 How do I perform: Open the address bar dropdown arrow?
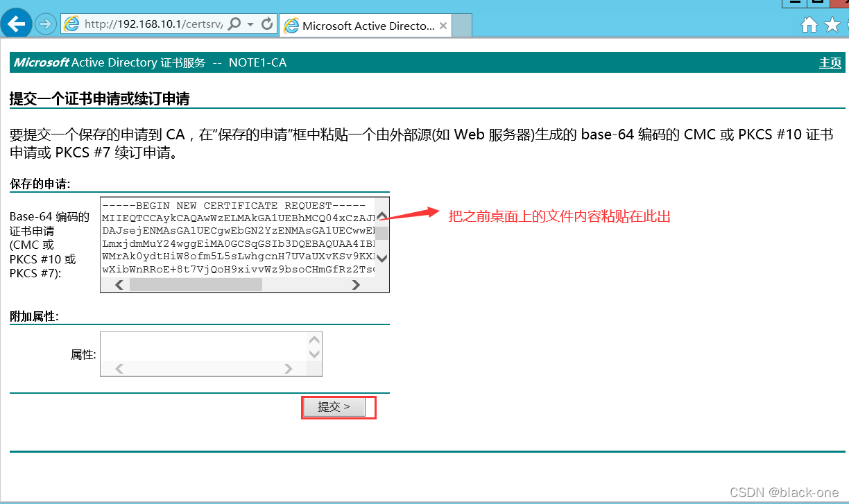pyautogui.click(x=250, y=24)
